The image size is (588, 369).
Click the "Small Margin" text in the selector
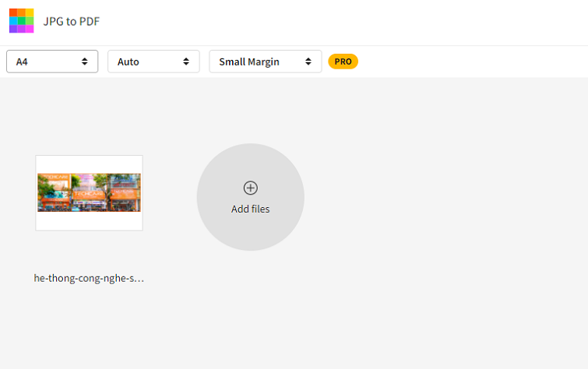tap(249, 61)
